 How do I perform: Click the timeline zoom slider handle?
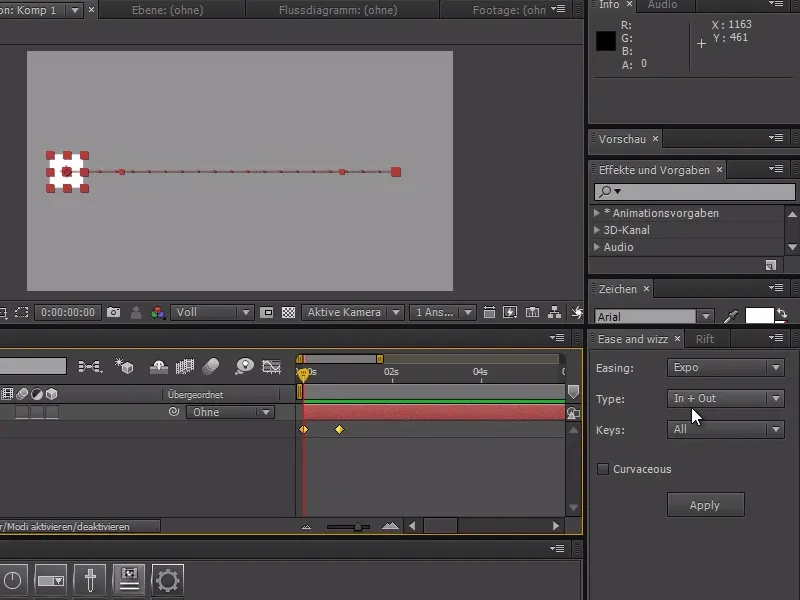(x=358, y=527)
